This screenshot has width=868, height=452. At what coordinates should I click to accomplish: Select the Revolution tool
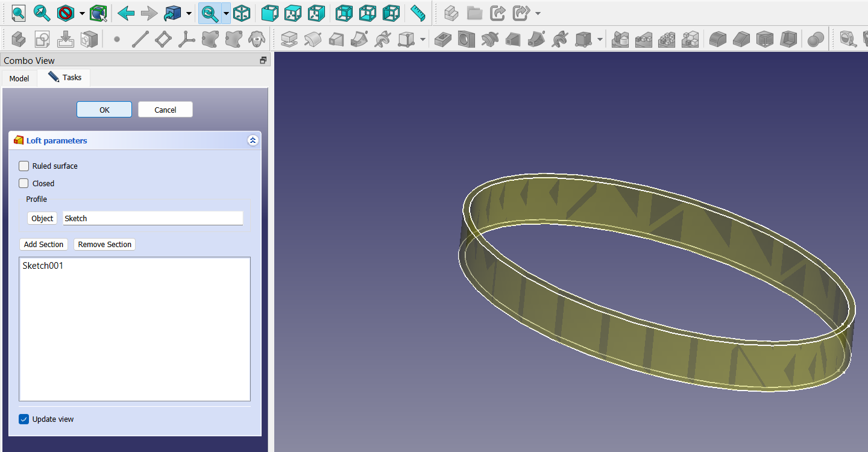point(313,39)
